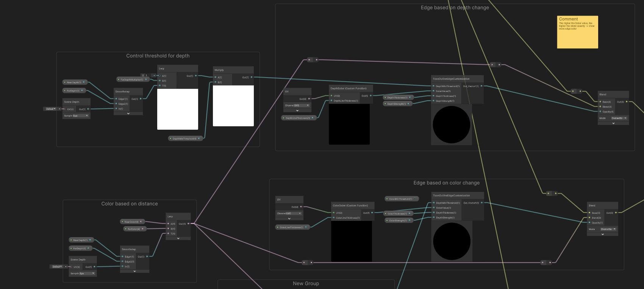Click Lerp Out(1) port in Control threshold group
The image size is (644, 289).
196,76
